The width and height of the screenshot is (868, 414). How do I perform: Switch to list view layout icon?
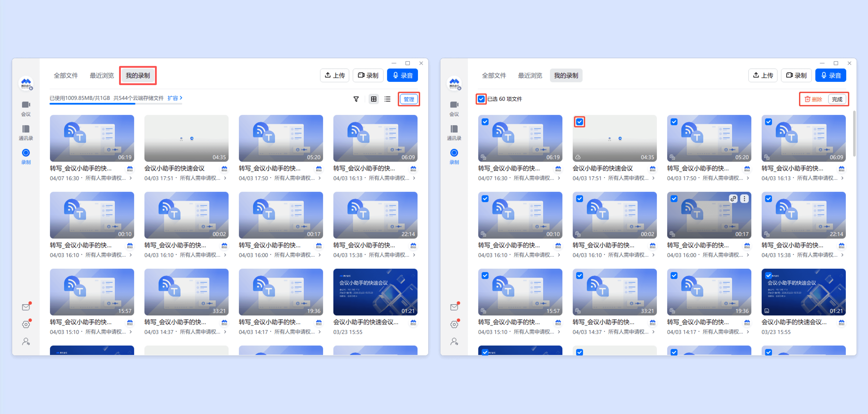pyautogui.click(x=388, y=99)
